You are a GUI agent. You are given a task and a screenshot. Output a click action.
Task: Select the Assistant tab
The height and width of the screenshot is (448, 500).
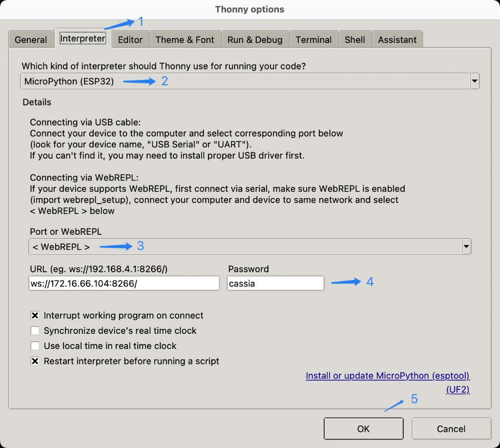pos(397,40)
